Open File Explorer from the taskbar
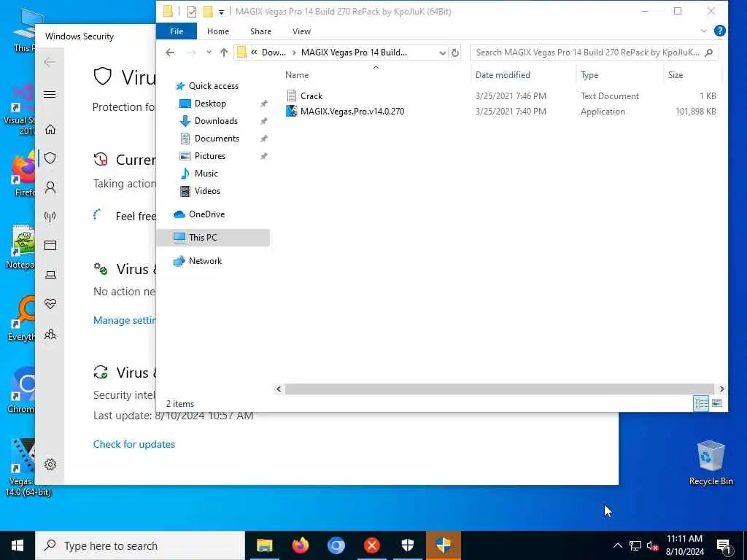 [264, 545]
